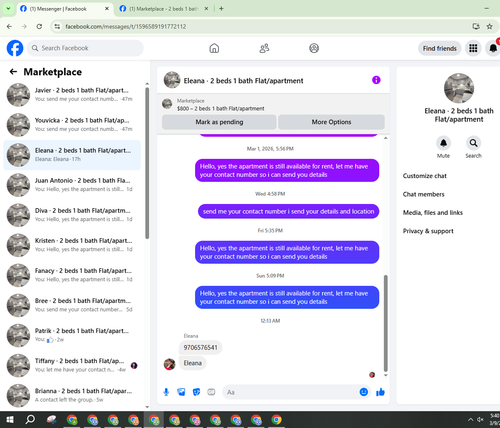Screen dimensions: 500x428
Task: Open Tiffany conversation
Action: (x=72, y=365)
